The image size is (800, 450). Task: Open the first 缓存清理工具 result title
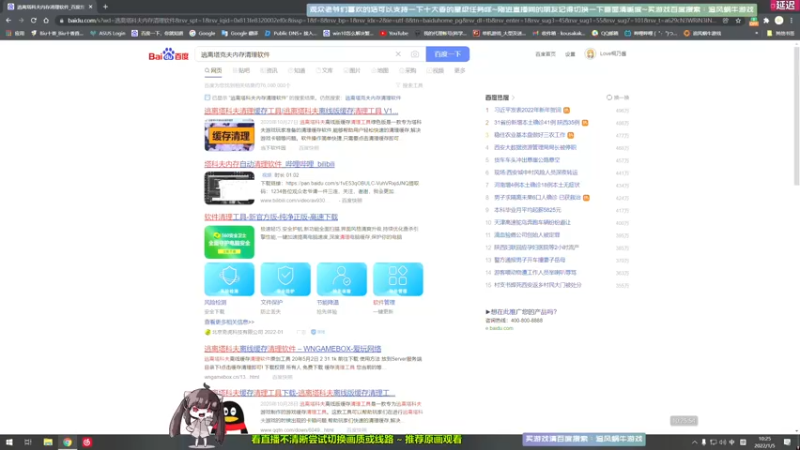301,111
